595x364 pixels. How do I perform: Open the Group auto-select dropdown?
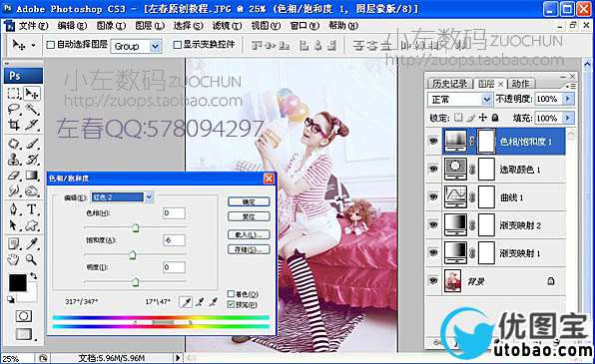click(155, 46)
